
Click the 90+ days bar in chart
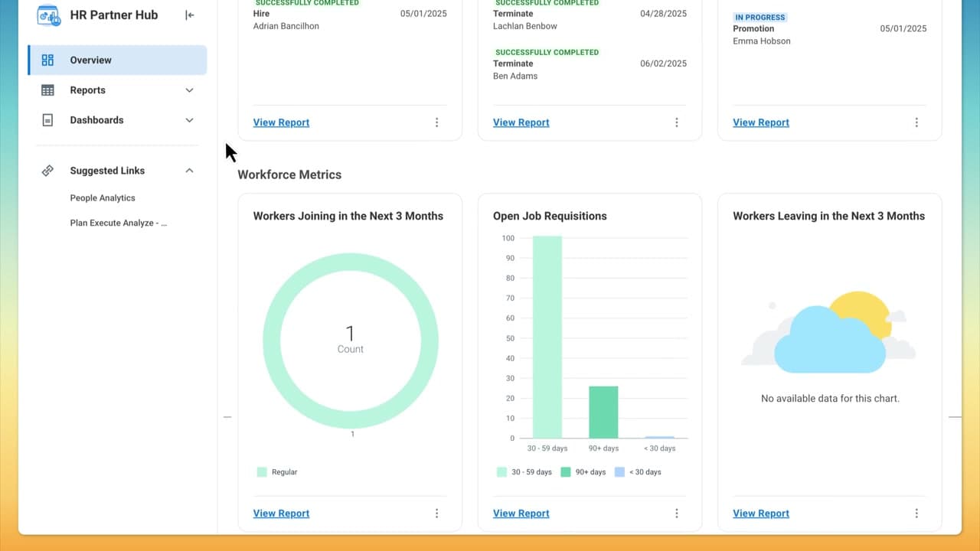603,412
